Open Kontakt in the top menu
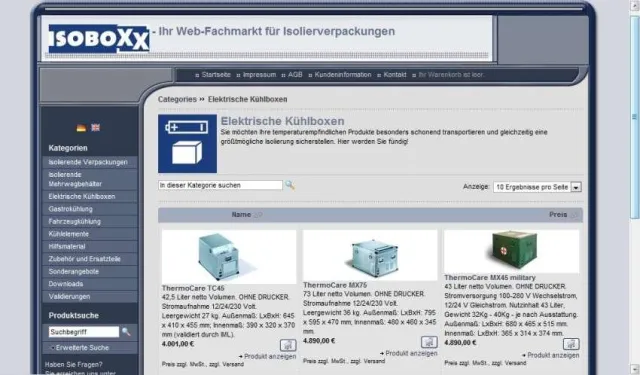Screen dimensions: 640x375 [395, 75]
